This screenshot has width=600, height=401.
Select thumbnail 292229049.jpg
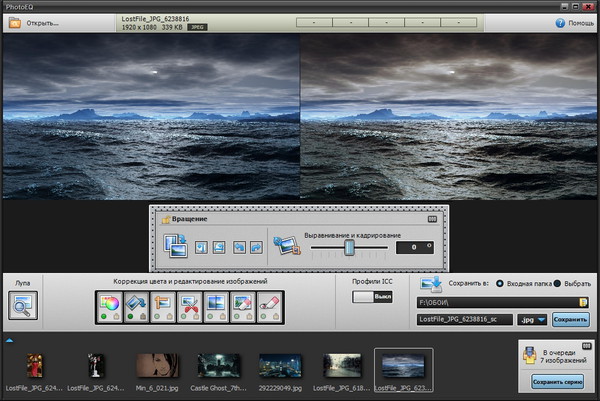coord(280,371)
